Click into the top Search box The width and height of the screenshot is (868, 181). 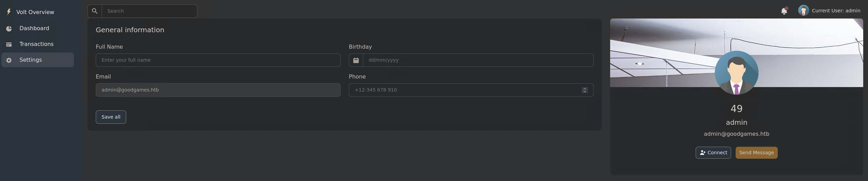(x=149, y=11)
